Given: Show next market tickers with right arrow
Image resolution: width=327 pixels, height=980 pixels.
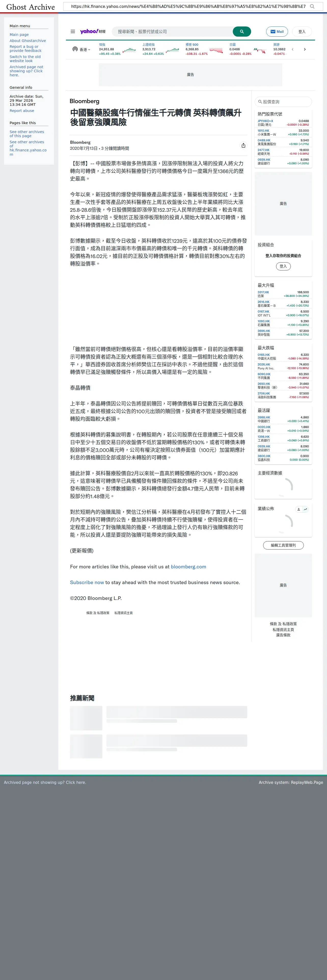Looking at the screenshot, I should click(305, 49).
